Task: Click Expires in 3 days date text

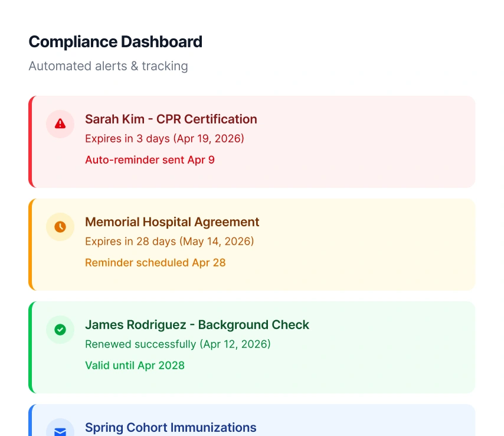Action: 164,138
